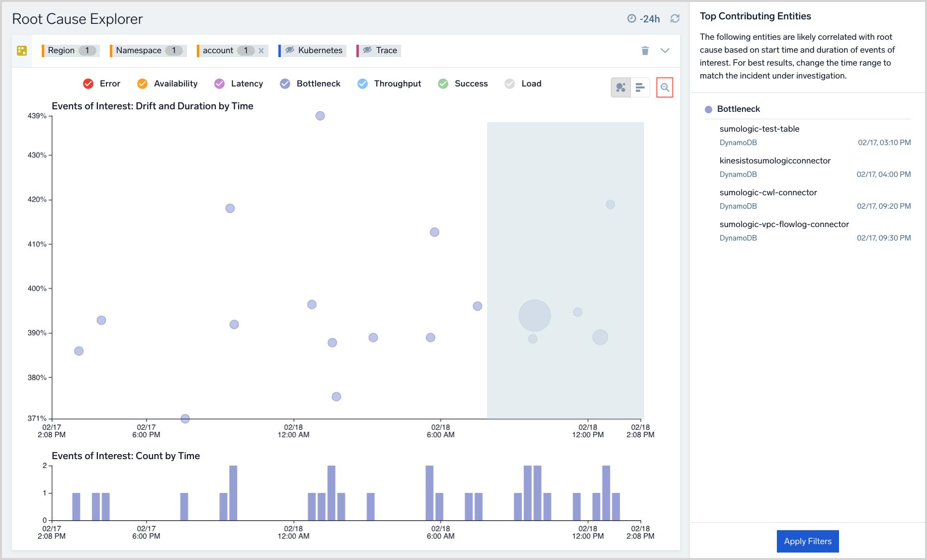
Task: Toggle the Trace filter eye icon
Action: point(367,50)
